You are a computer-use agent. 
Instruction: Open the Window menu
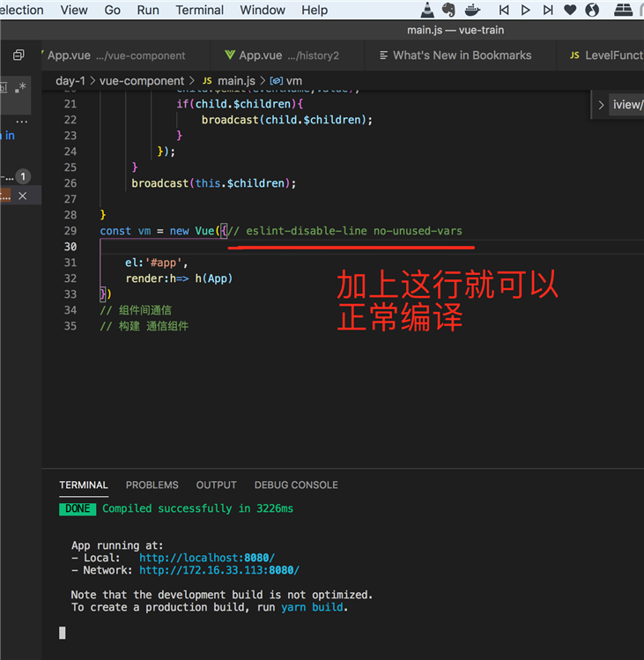[x=263, y=10]
